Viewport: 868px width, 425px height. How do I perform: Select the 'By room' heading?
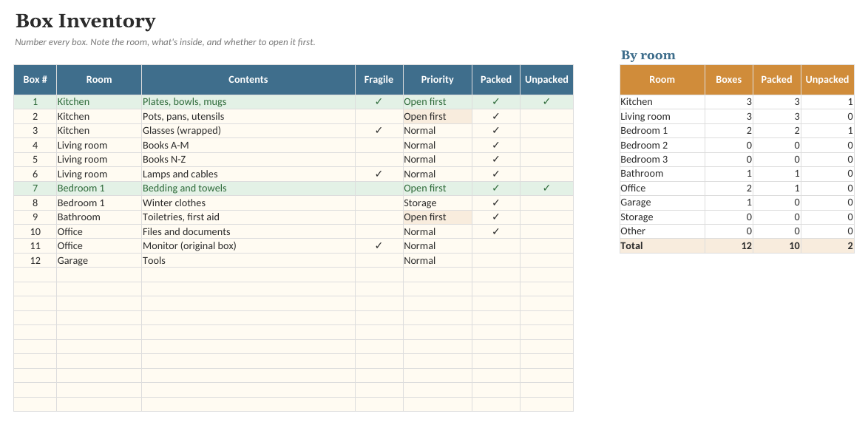(648, 55)
